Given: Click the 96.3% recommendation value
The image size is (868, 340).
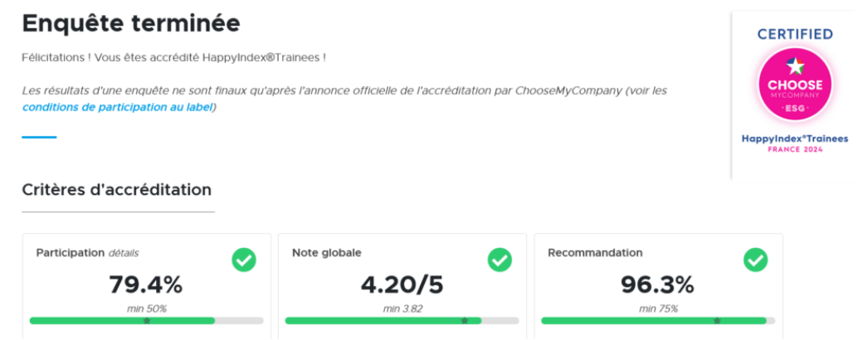Looking at the screenshot, I should pos(657,284).
